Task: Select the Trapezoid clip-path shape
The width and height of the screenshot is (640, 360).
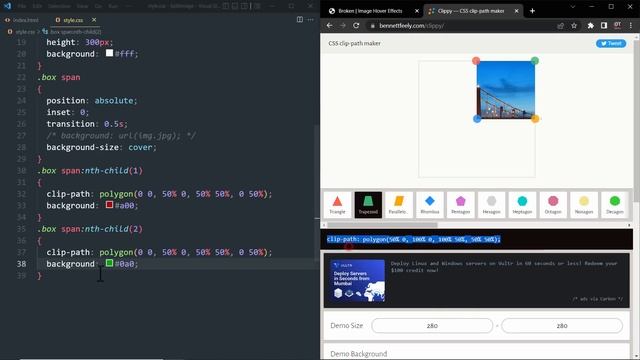Action: coord(368,204)
